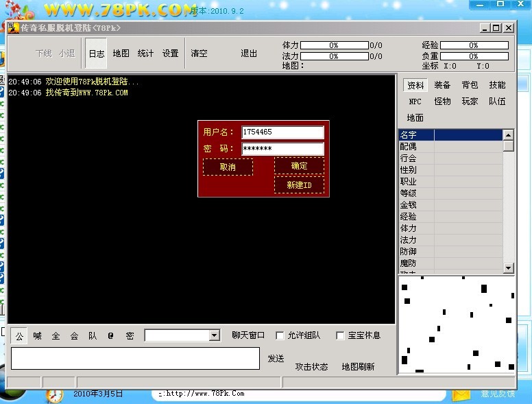Click the 日志 (log) toolbar button
Viewport: 532px width, 404px height.
coord(97,54)
